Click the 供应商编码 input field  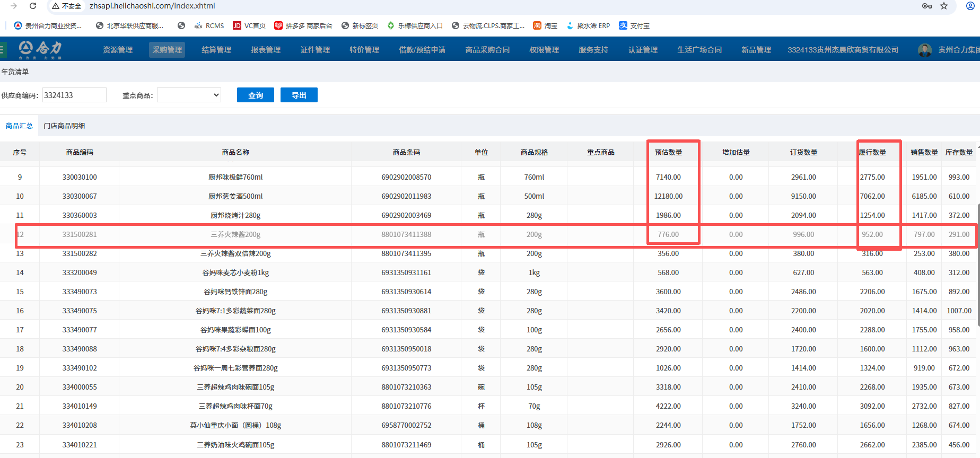74,95
